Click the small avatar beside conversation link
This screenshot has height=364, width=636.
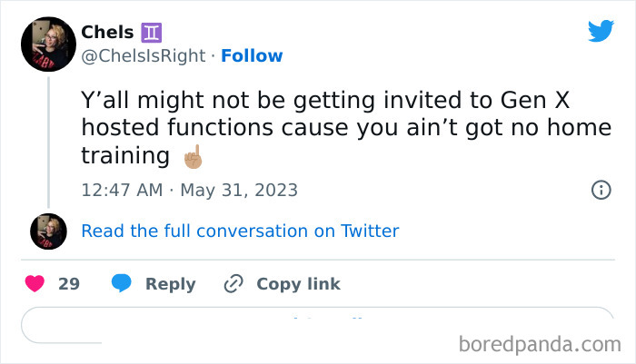click(48, 231)
